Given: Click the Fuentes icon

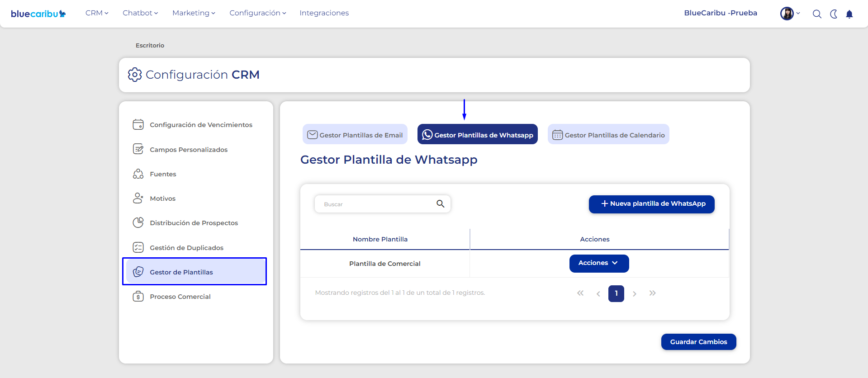Looking at the screenshot, I should tap(138, 174).
